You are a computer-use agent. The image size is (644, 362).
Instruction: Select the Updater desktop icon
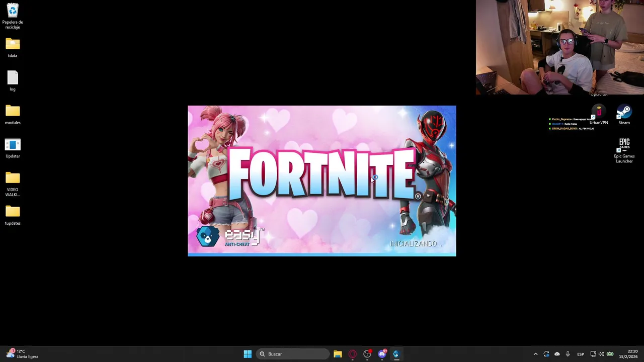pos(13,148)
